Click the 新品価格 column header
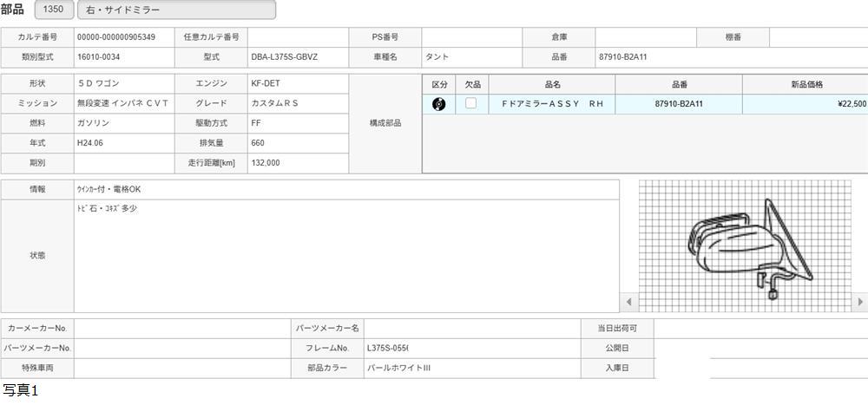Image resolution: width=868 pixels, height=405 pixels. tap(806, 84)
